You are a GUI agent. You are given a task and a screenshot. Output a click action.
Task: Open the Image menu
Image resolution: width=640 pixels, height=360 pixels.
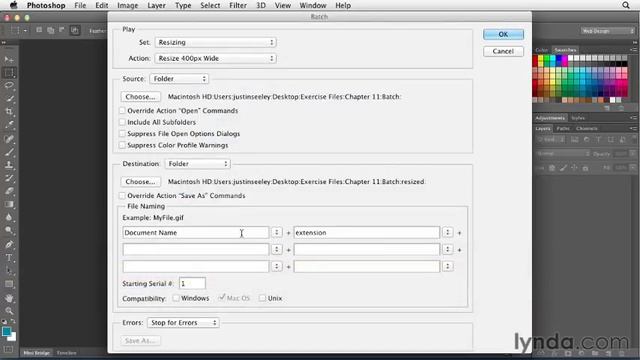tap(127, 5)
